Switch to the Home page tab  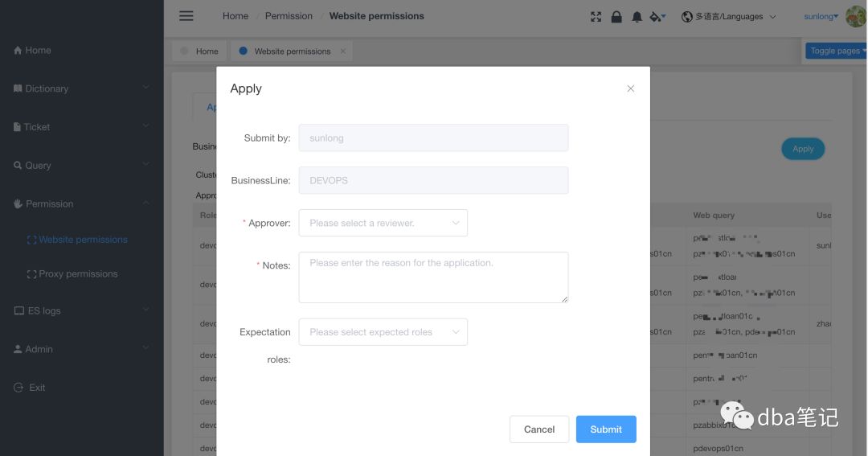click(x=200, y=51)
